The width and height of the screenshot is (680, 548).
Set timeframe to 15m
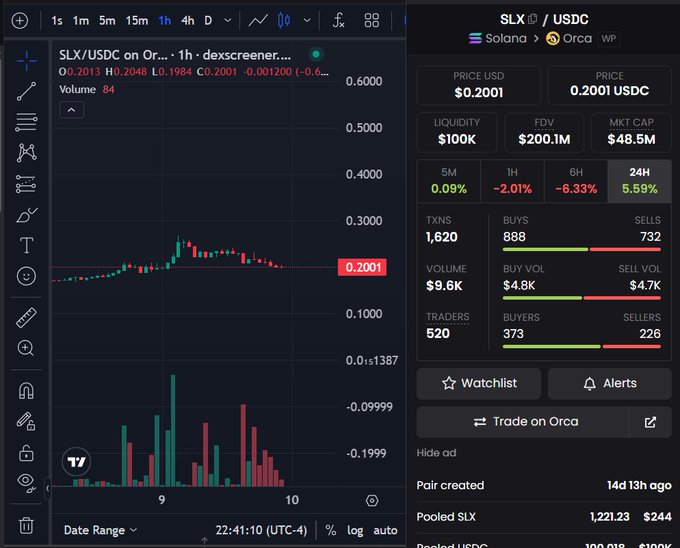137,20
